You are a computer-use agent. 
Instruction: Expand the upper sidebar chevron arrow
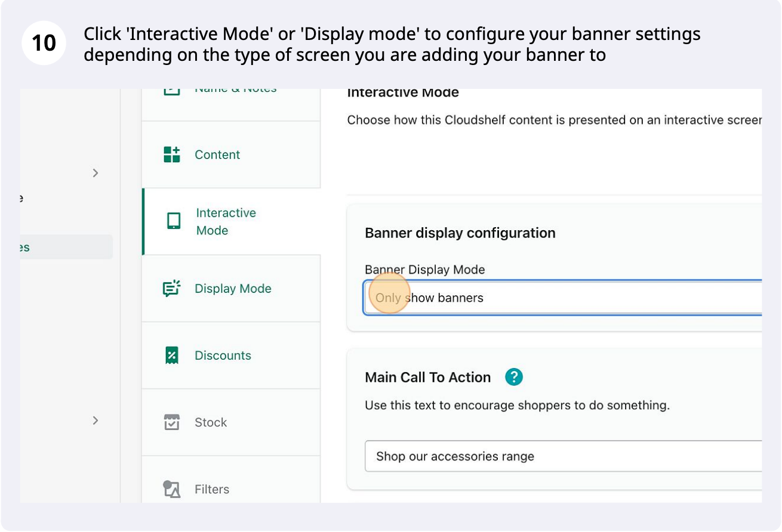(x=96, y=173)
